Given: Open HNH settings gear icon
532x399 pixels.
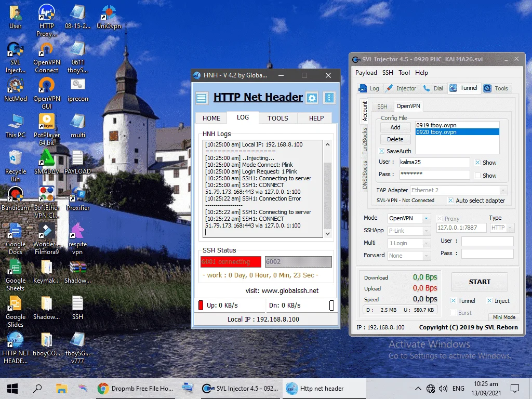Looking at the screenshot, I should click(312, 98).
